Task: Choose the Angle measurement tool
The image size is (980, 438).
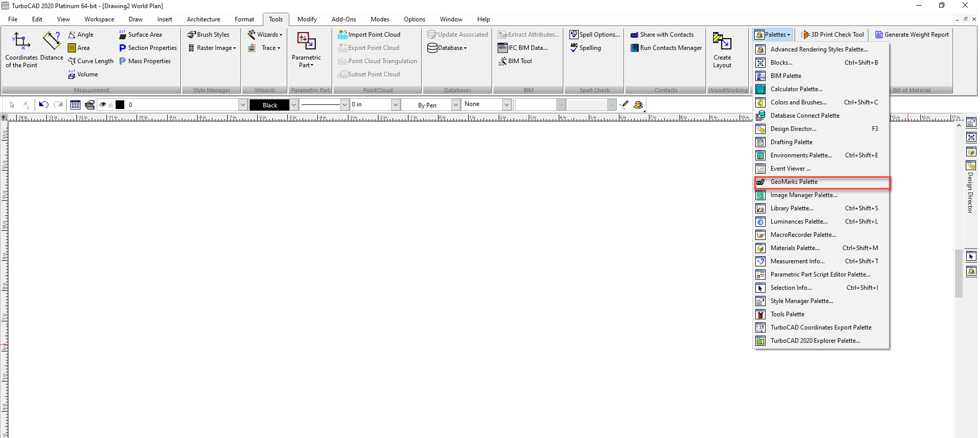Action: point(81,35)
